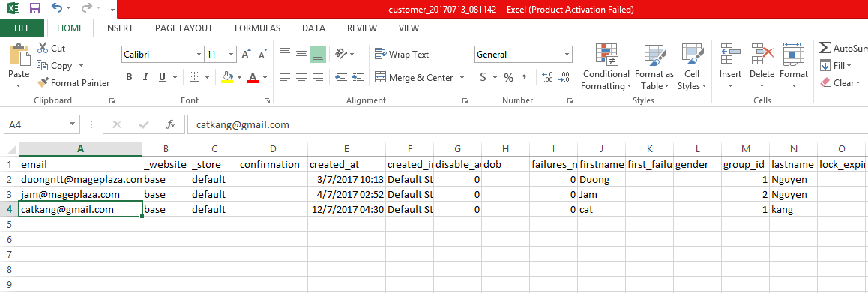Viewport: 868px width, 293px height.
Task: Open the Fill dropdown
Action: 835,65
